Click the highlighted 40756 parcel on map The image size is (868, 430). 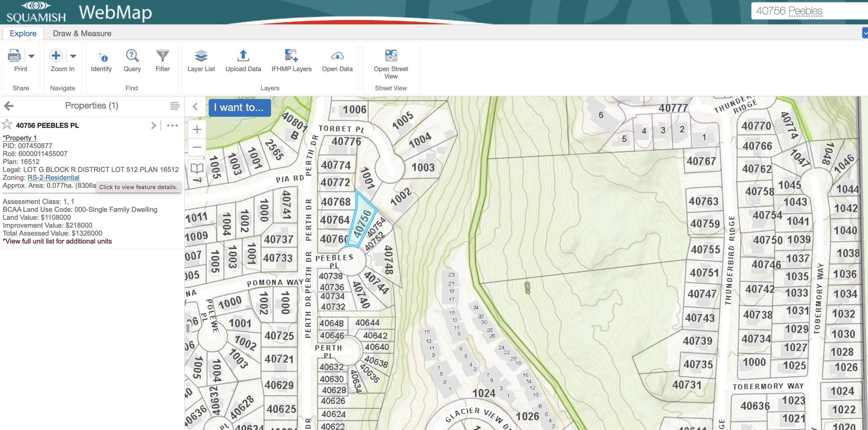362,221
